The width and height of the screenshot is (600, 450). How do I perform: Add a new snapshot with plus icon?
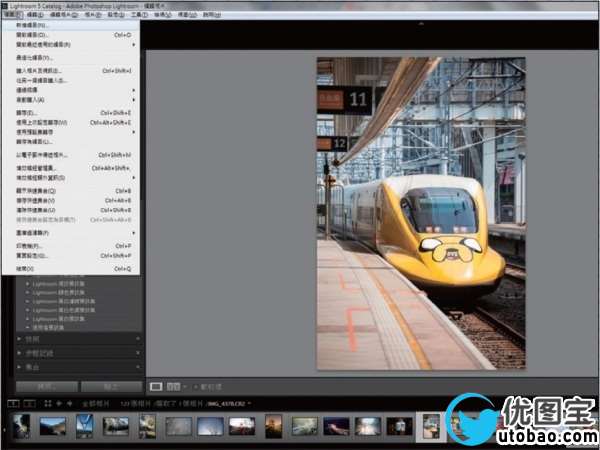pos(138,339)
